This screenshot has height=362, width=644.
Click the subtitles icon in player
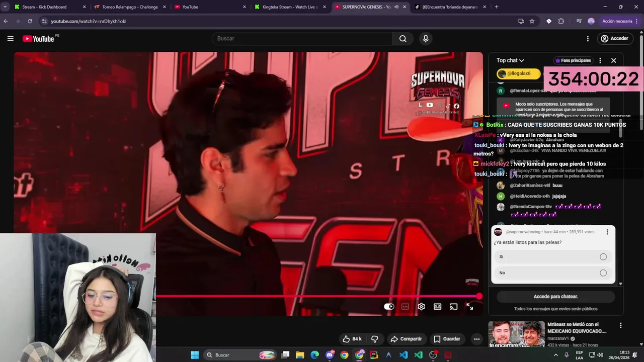point(405,307)
